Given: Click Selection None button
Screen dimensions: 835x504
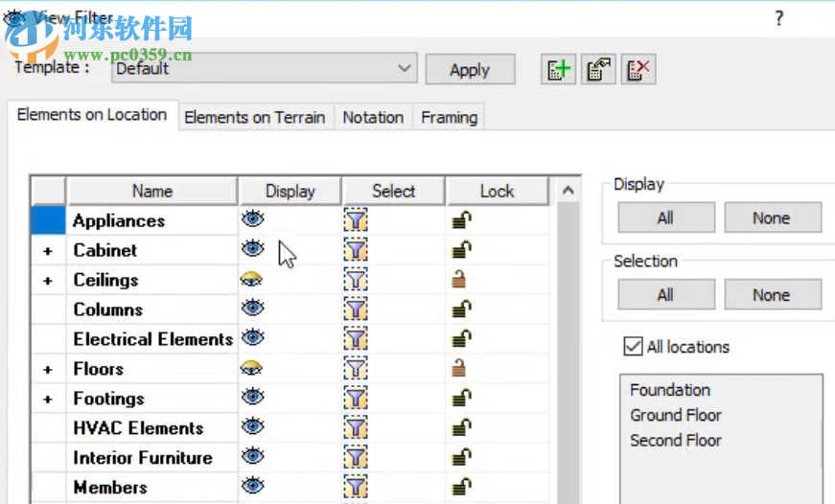Looking at the screenshot, I should click(772, 295).
